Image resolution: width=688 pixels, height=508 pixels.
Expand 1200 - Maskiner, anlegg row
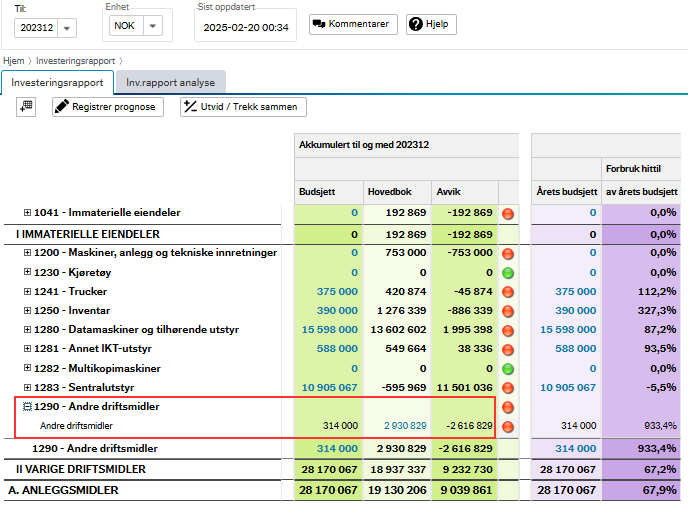point(27,253)
